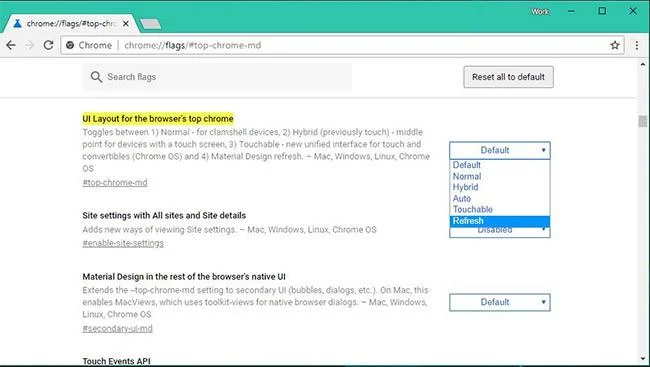
Task: Open the #enable-site-settings link
Action: click(x=123, y=243)
